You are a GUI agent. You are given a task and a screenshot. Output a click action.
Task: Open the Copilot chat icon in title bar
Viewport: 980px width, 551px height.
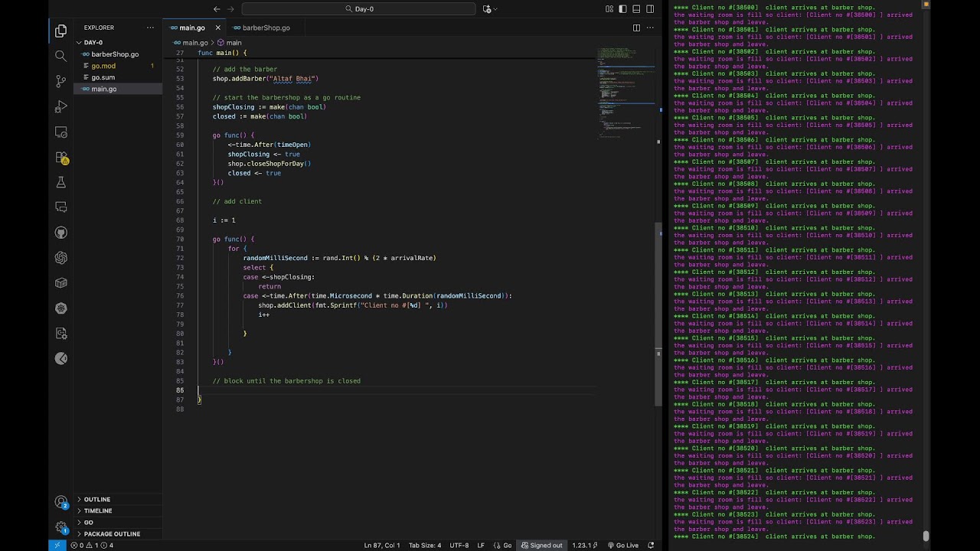tap(487, 9)
